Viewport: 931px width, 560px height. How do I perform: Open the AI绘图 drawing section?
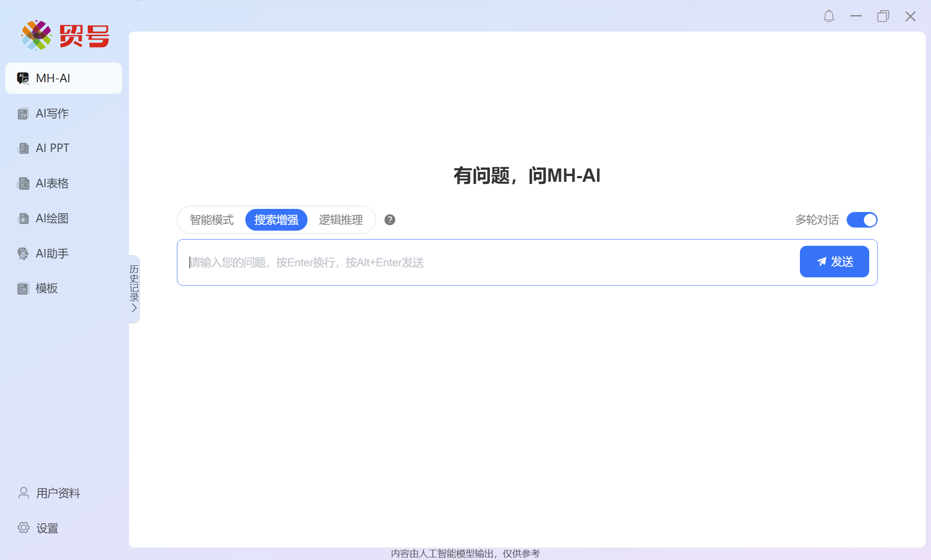[64, 218]
